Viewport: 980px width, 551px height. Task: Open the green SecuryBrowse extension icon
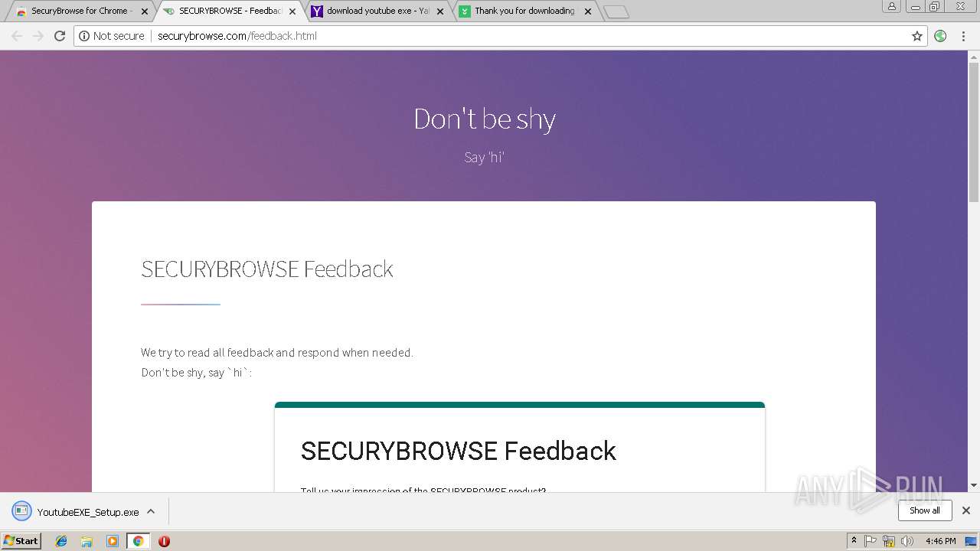click(x=940, y=36)
